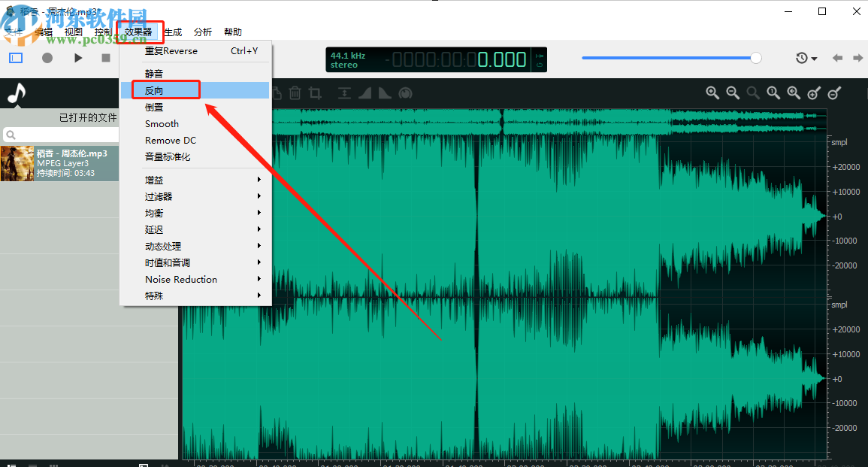The image size is (868, 467).
Task: Select 反向 in the effects menu
Action: pos(195,90)
